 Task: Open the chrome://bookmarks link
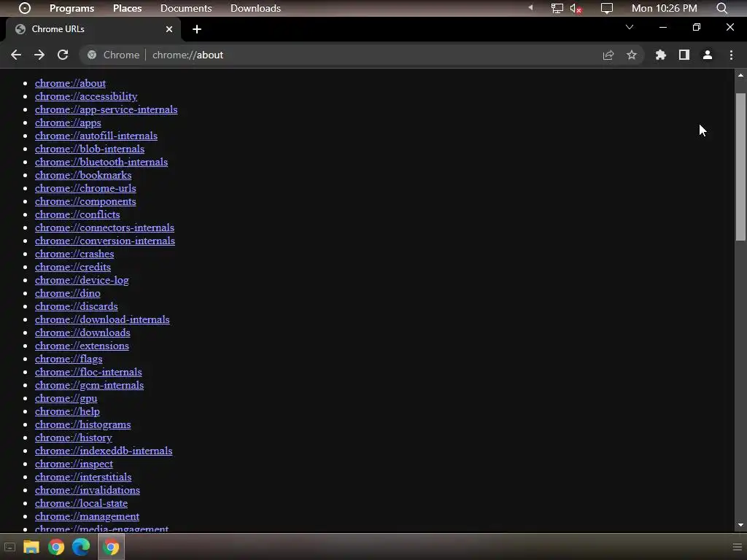[x=83, y=175]
